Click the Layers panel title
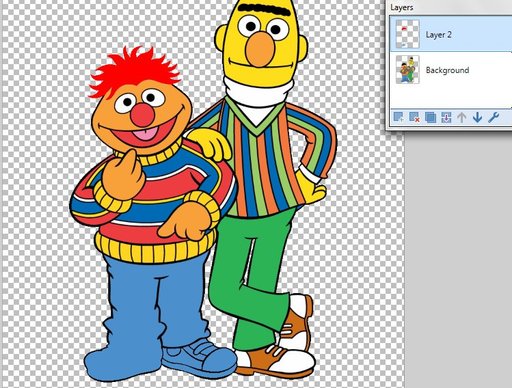 [402, 7]
